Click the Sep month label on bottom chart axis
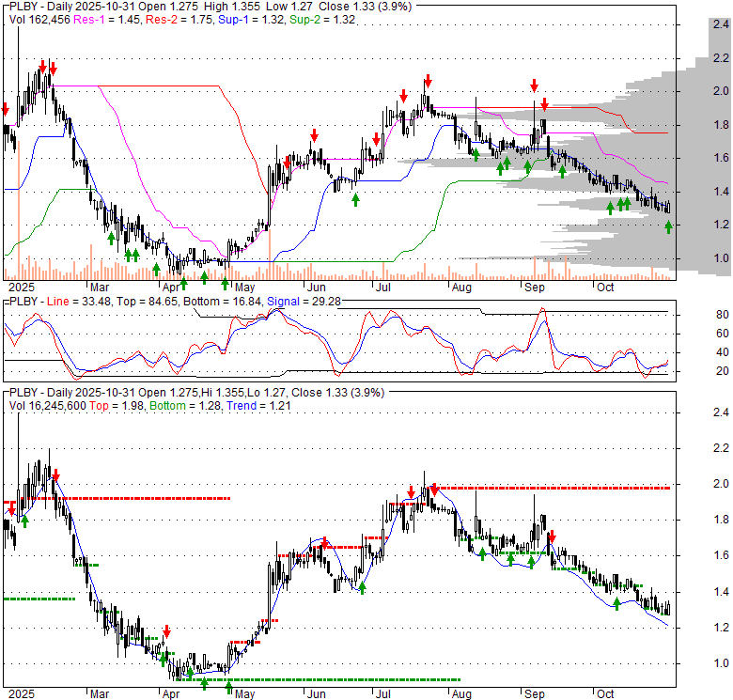This screenshot has height=700, width=733. [534, 693]
